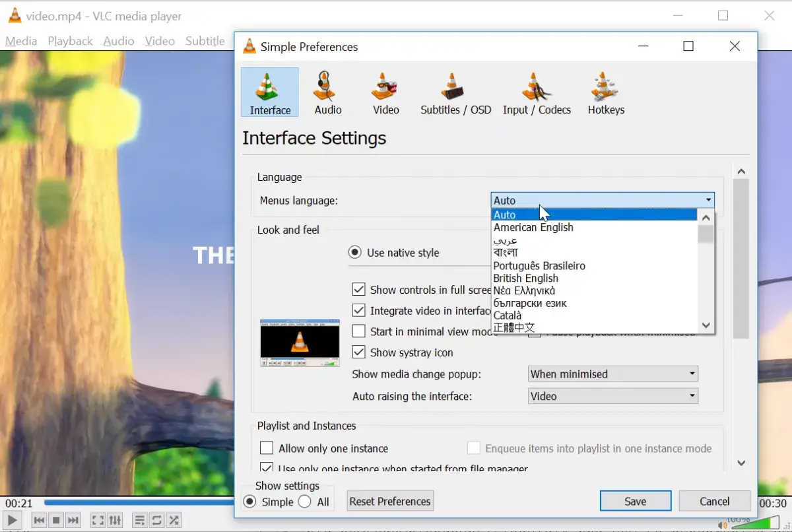Cancel the preferences dialog
The height and width of the screenshot is (532, 792).
715,501
